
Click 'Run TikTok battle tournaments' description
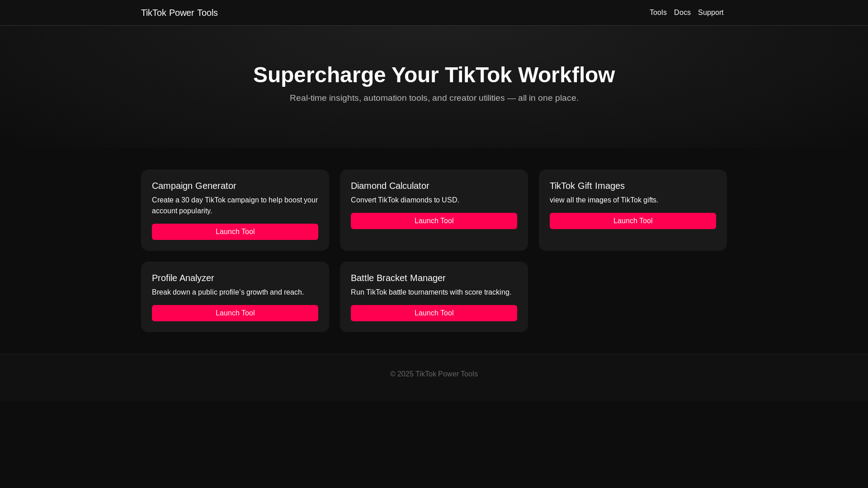tap(431, 292)
